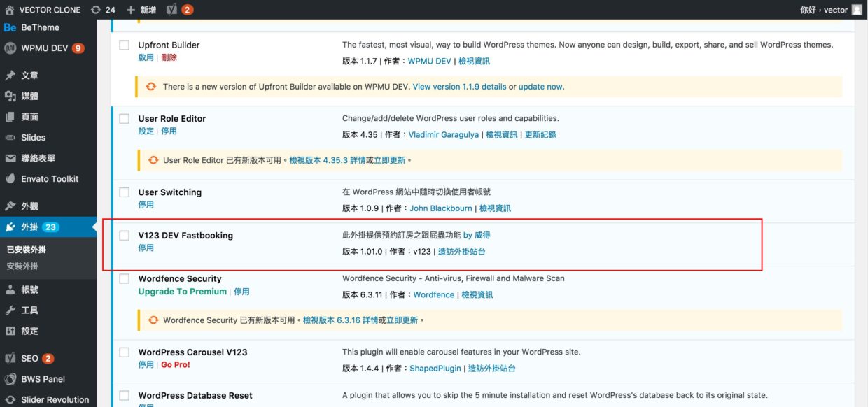The width and height of the screenshot is (868, 407).
Task: Check the User Role Editor checkbox
Action: [x=124, y=119]
